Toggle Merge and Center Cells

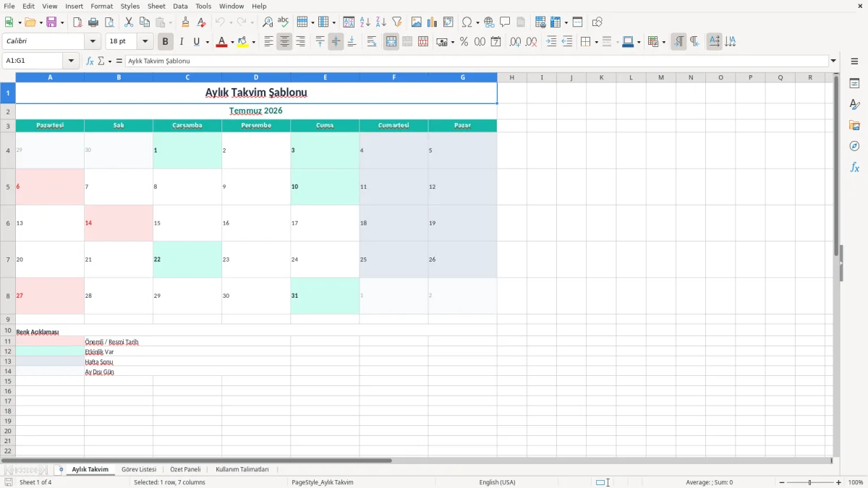[x=391, y=42]
